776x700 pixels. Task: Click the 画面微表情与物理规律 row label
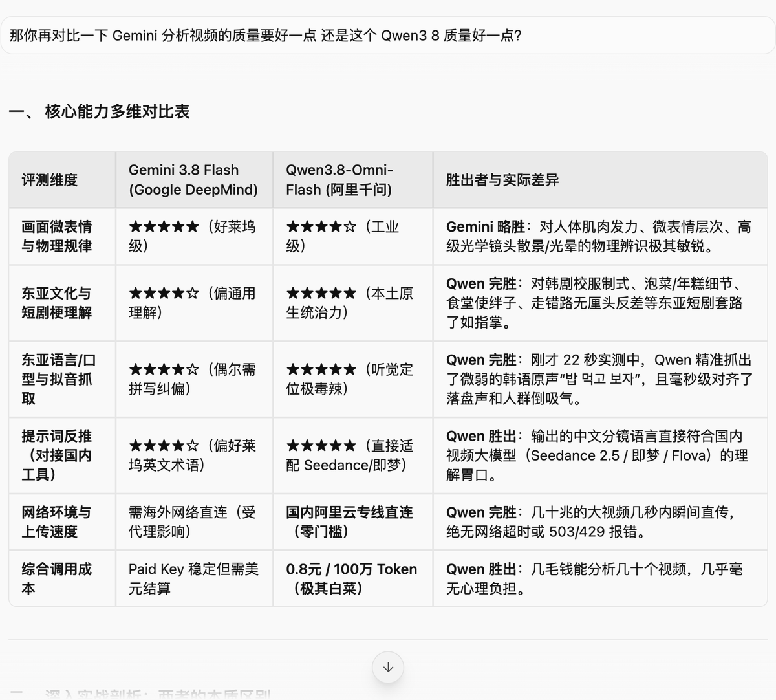click(x=62, y=236)
